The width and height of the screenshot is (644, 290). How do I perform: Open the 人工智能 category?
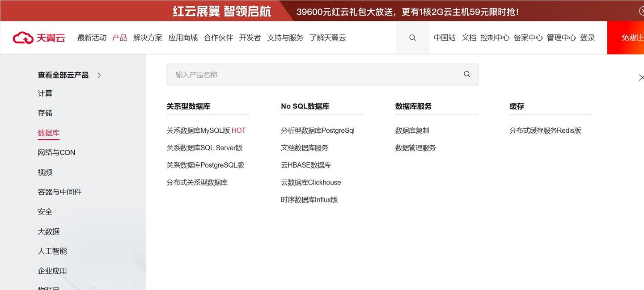[x=52, y=251]
